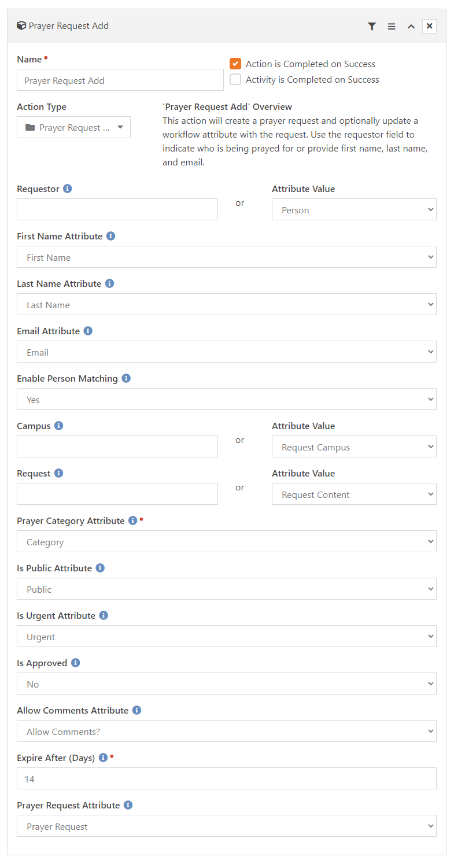This screenshot has height=868, width=454.
Task: Click the filter icon in panel header
Action: (x=372, y=26)
